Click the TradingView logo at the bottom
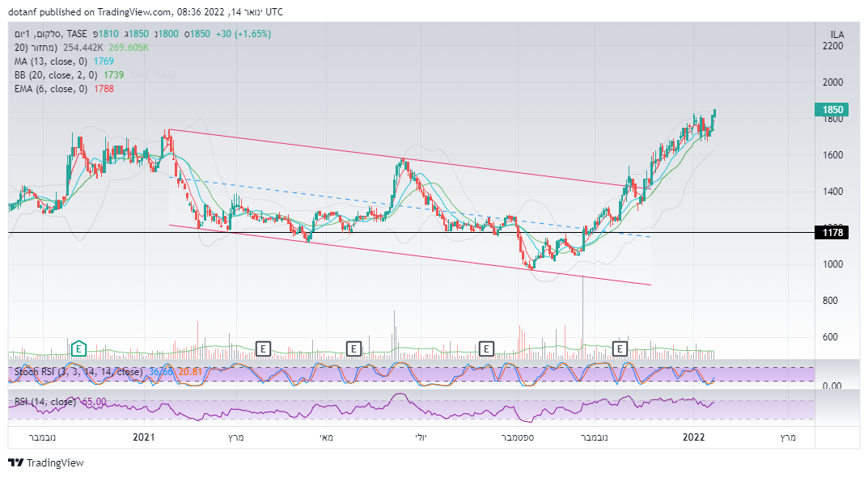 46,462
